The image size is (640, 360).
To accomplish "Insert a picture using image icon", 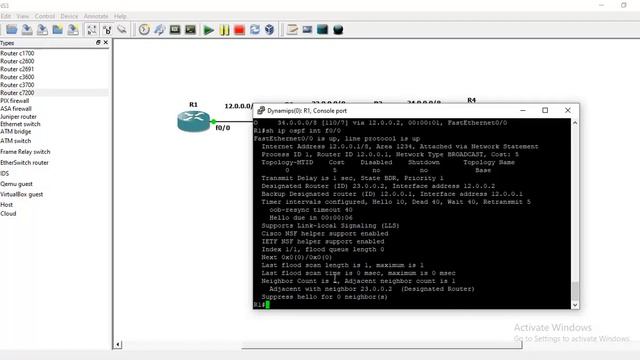I will [307, 29].
